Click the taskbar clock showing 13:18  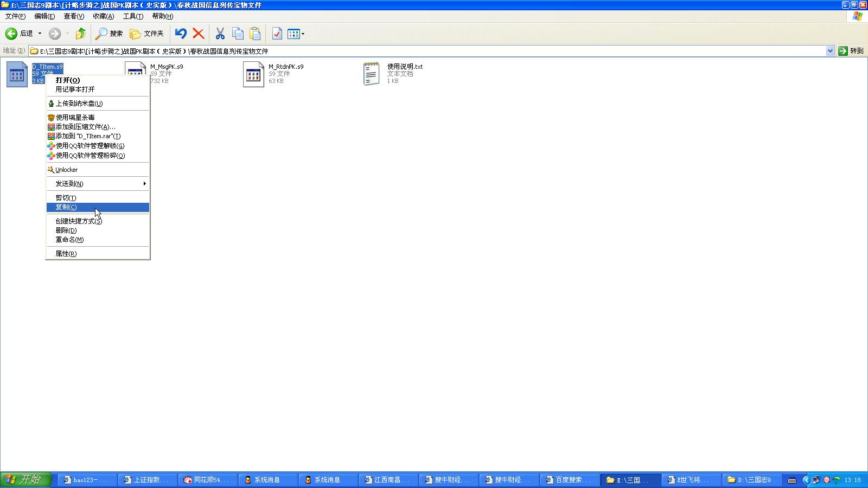click(x=852, y=480)
